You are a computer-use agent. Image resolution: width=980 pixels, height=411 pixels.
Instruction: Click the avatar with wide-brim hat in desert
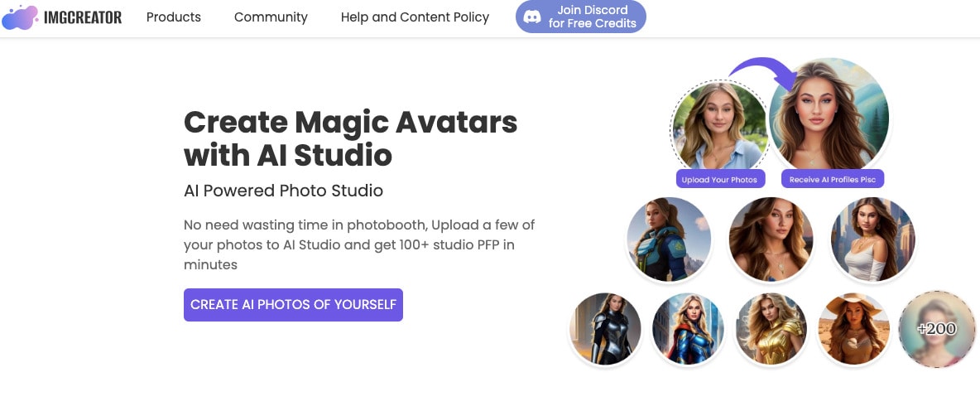[853, 329]
